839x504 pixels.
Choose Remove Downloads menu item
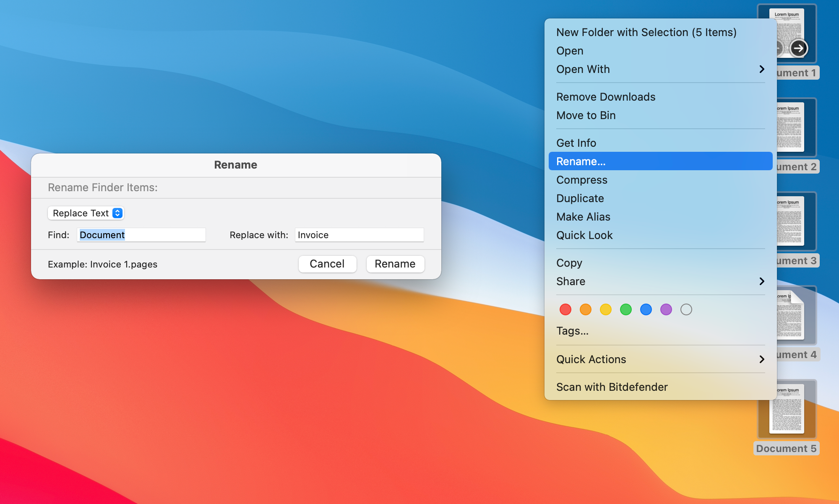[660, 97]
